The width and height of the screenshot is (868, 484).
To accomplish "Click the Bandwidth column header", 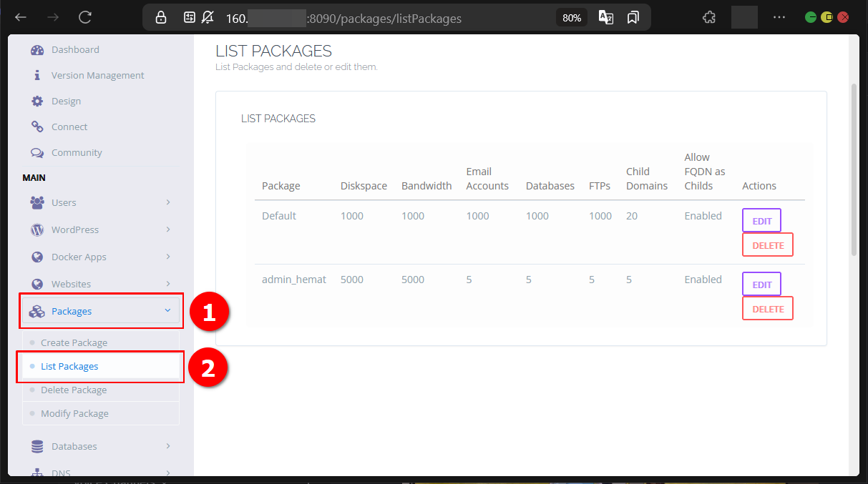I will point(426,186).
